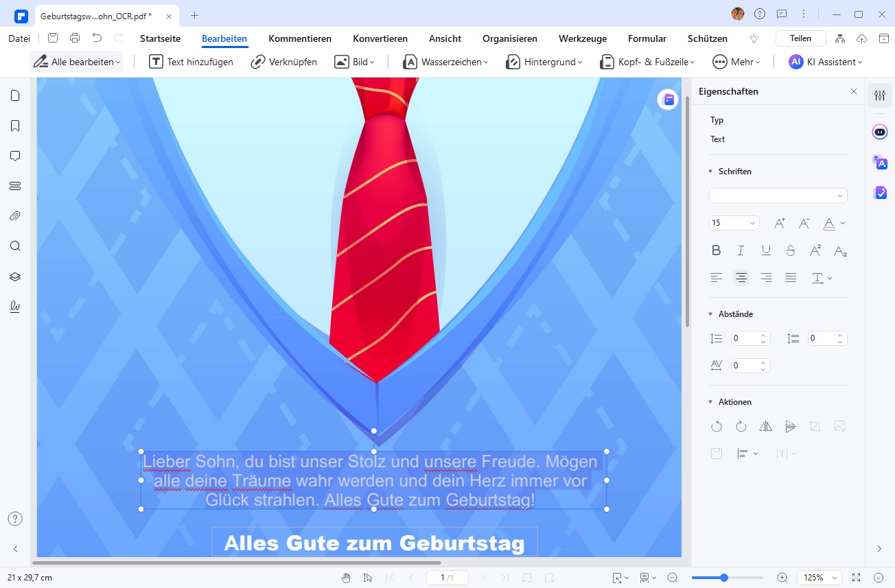The image size is (895, 588).
Task: Open the Datei menu
Action: pos(19,38)
